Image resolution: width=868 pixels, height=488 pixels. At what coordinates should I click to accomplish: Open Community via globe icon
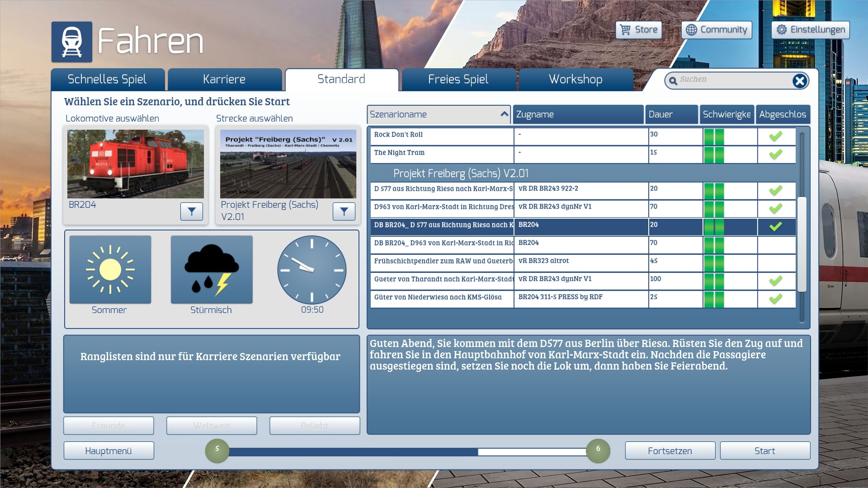coord(691,30)
